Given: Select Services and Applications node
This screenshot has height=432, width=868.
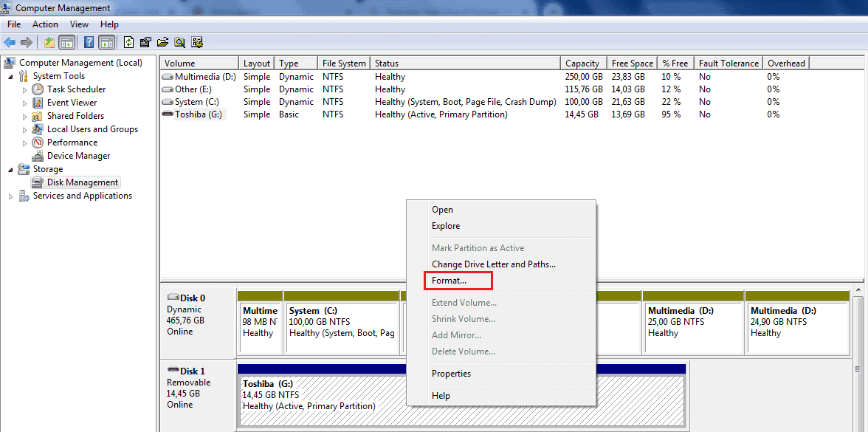Looking at the screenshot, I should pyautogui.click(x=83, y=196).
